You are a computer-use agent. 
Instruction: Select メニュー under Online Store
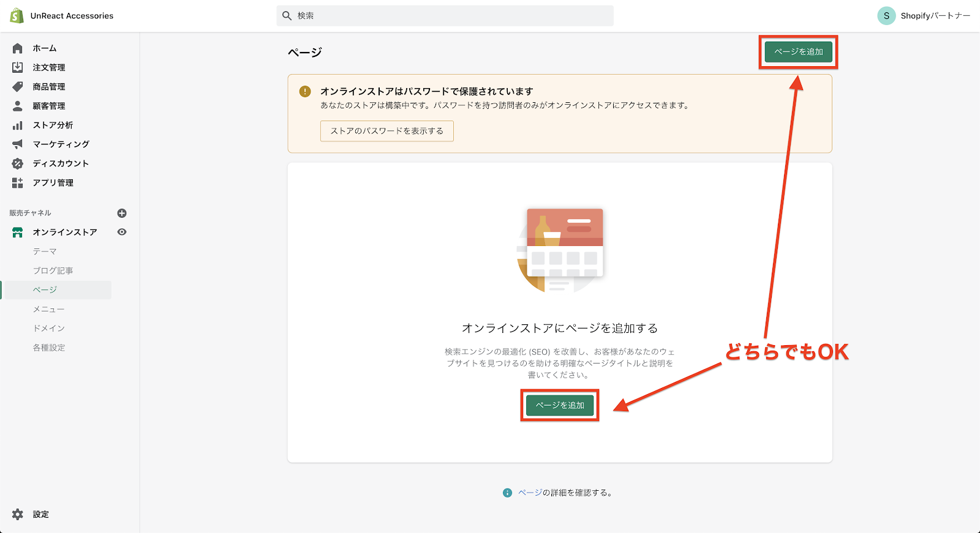click(48, 309)
